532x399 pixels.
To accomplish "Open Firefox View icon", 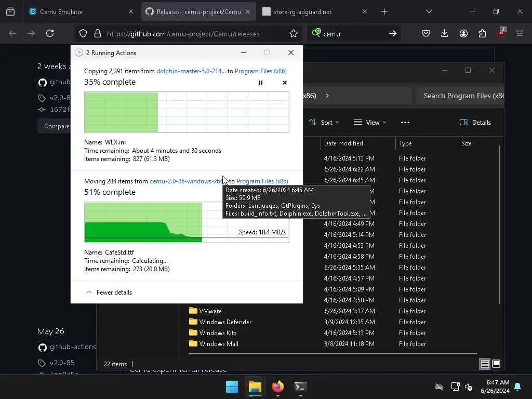I will point(10,12).
